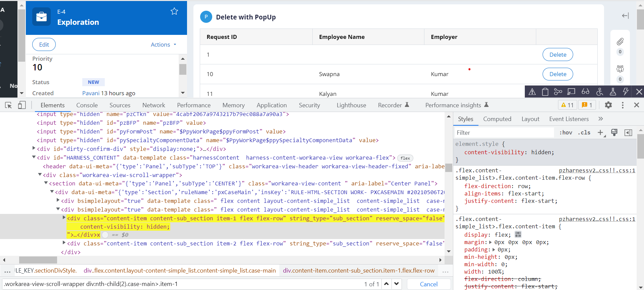Switch to the Console tab
The height and width of the screenshot is (290, 644).
[87, 105]
